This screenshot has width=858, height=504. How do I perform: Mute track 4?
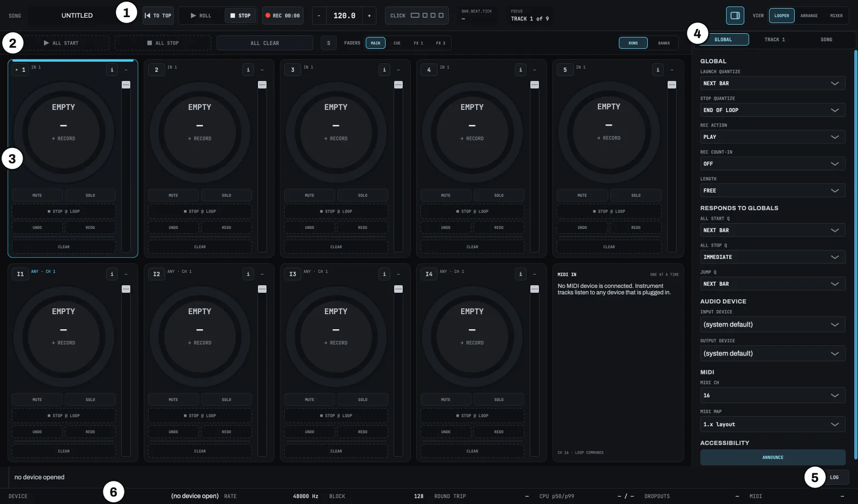[x=446, y=195]
